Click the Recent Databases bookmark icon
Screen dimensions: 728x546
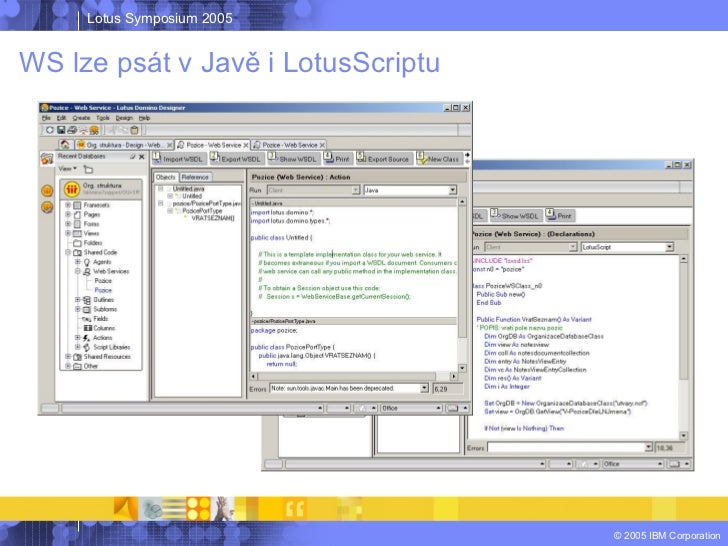click(47, 159)
